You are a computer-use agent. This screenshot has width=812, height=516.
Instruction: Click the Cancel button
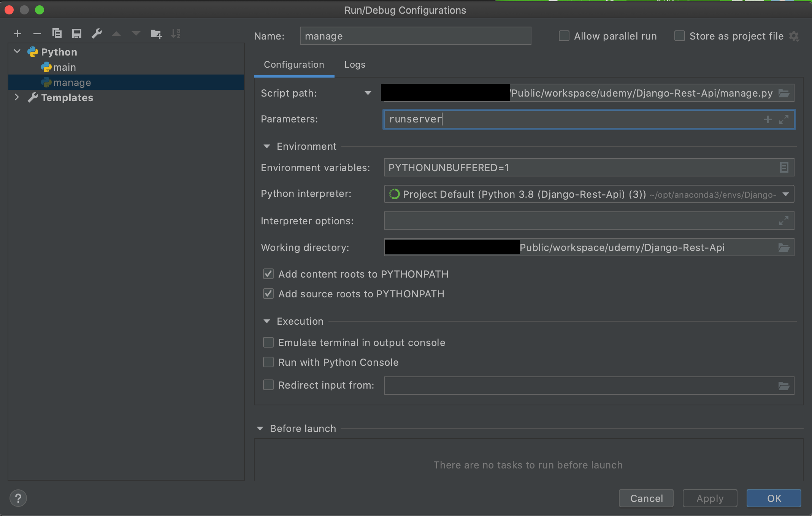[x=646, y=498]
